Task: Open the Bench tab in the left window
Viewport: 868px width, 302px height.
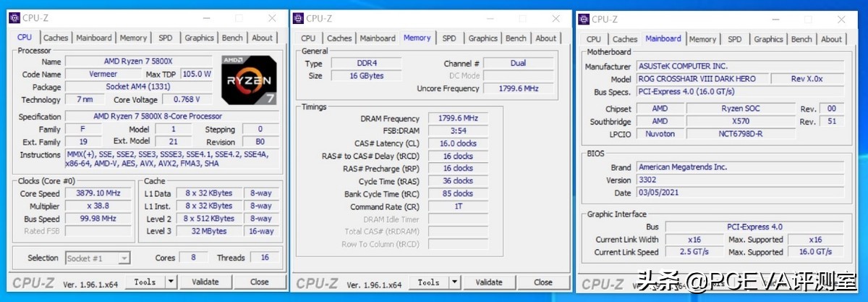Action: pos(232,38)
